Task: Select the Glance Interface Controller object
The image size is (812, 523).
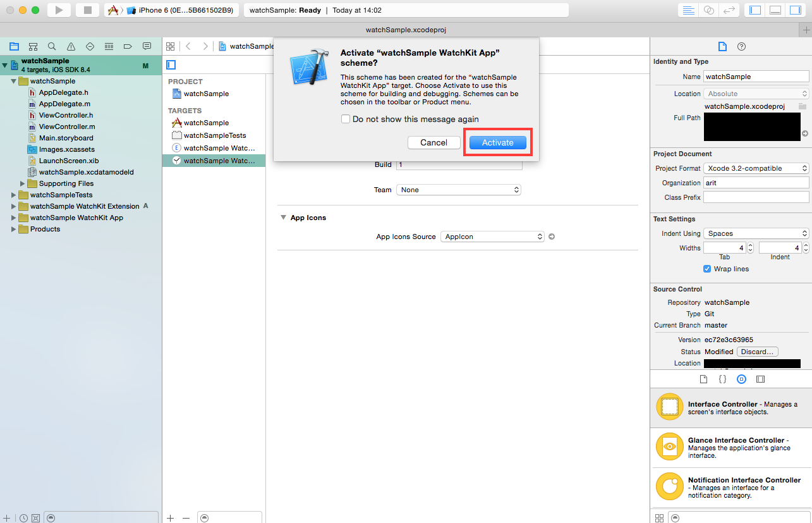Action: click(x=731, y=447)
